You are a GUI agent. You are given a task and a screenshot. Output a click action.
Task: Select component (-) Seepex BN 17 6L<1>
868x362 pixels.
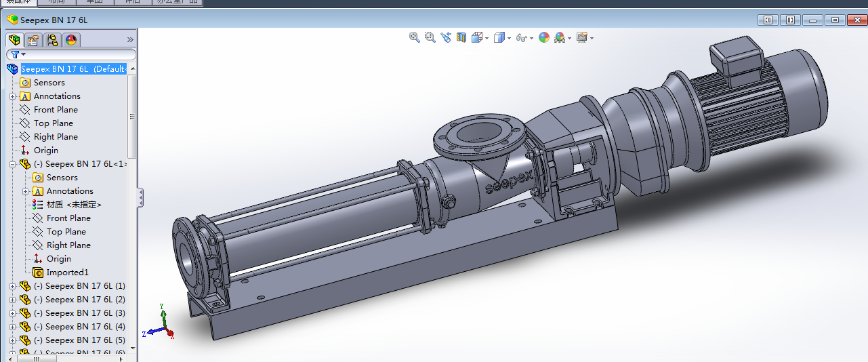coord(81,164)
